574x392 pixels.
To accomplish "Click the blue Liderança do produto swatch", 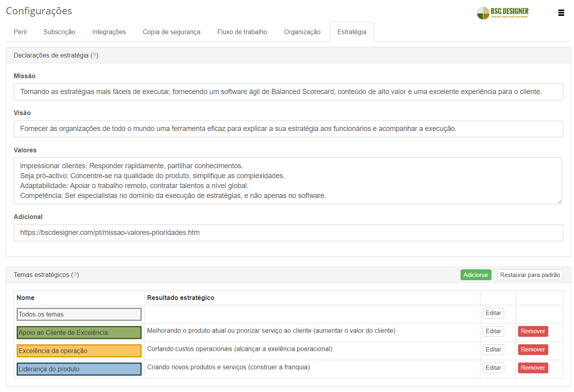I will pos(79,369).
